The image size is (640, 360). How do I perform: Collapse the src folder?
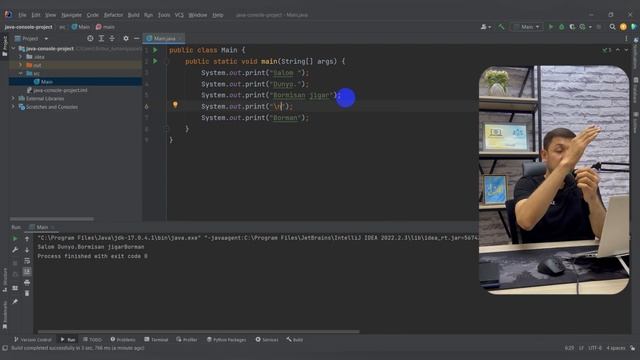coord(20,73)
